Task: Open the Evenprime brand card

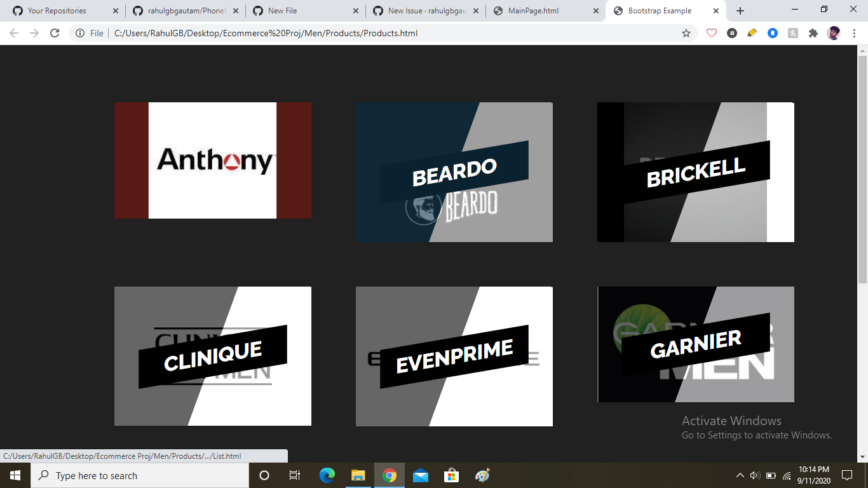Action: pos(454,356)
